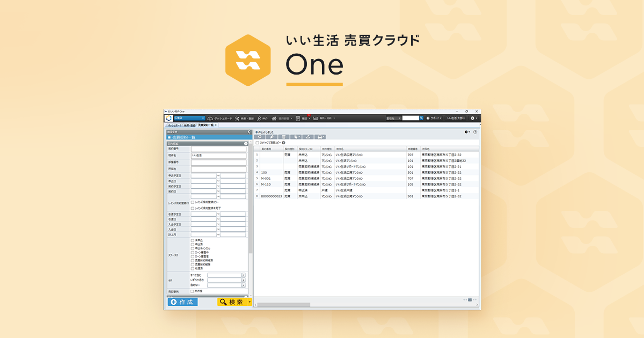
Task: Click the printer icon in results toolbar
Action: pos(320,137)
